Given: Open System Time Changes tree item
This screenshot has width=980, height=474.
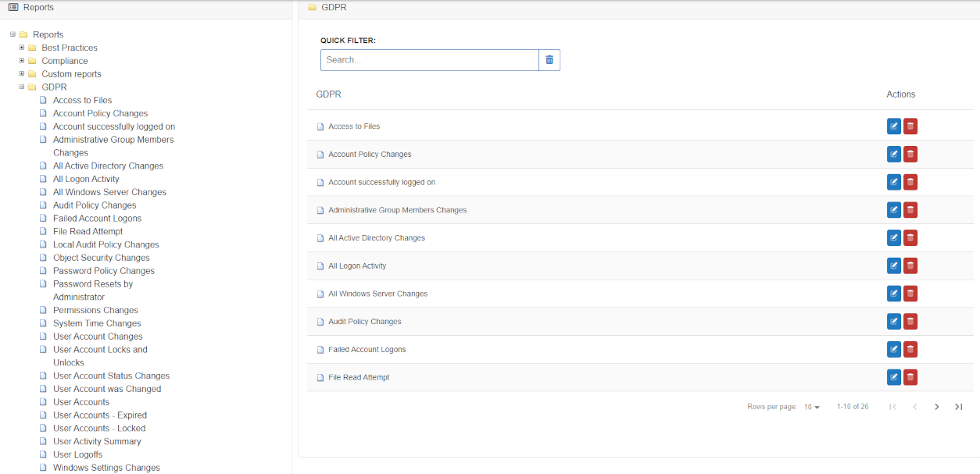Looking at the screenshot, I should (x=97, y=323).
